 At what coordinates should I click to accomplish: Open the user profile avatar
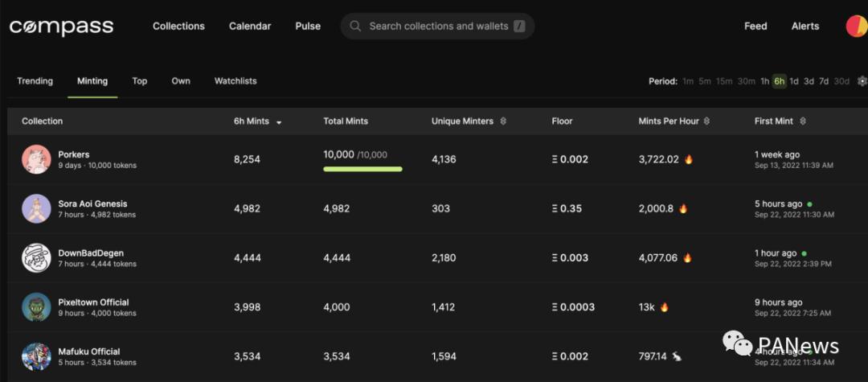coord(856,27)
